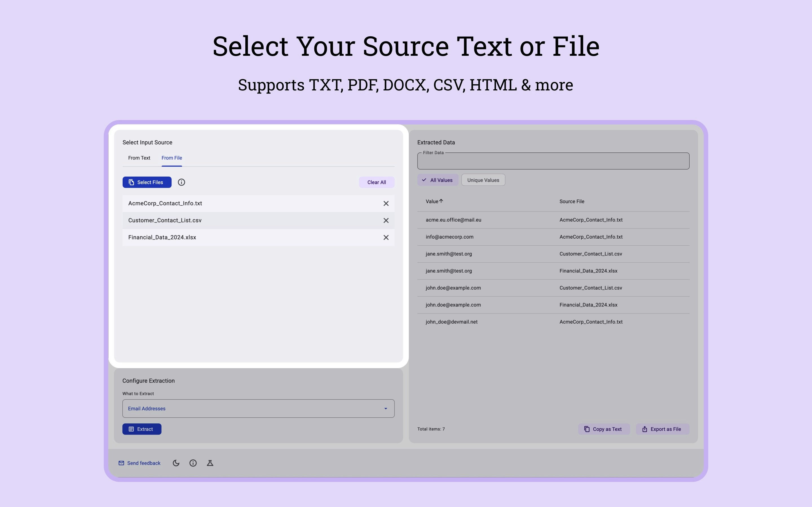Screen dimensions: 812x507
Task: Toggle off the All Values filter
Action: 438,180
